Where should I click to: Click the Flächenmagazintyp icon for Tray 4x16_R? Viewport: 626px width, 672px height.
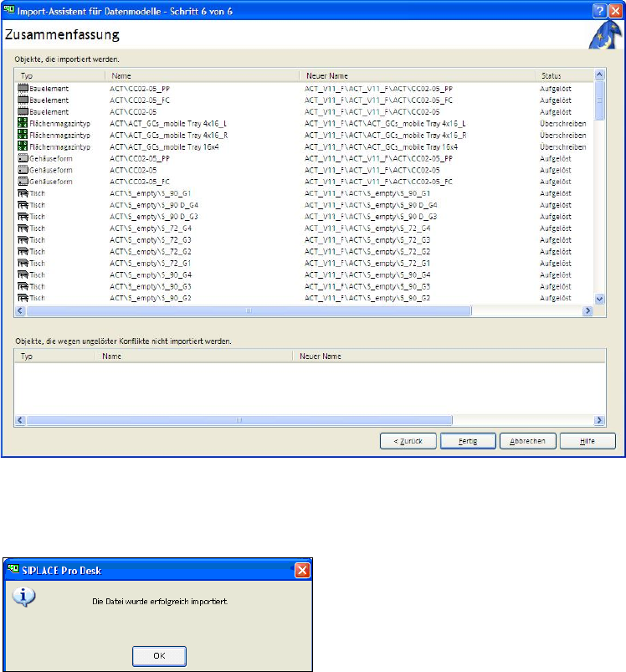23,135
